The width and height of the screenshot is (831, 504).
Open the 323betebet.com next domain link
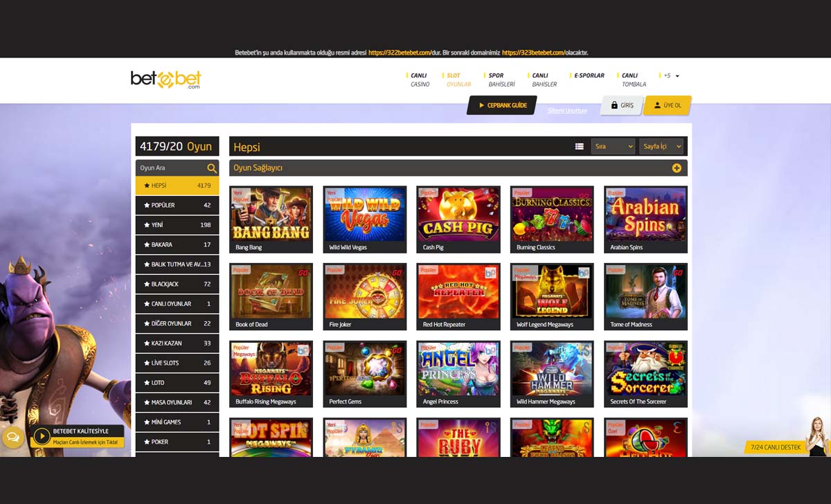pyautogui.click(x=533, y=52)
